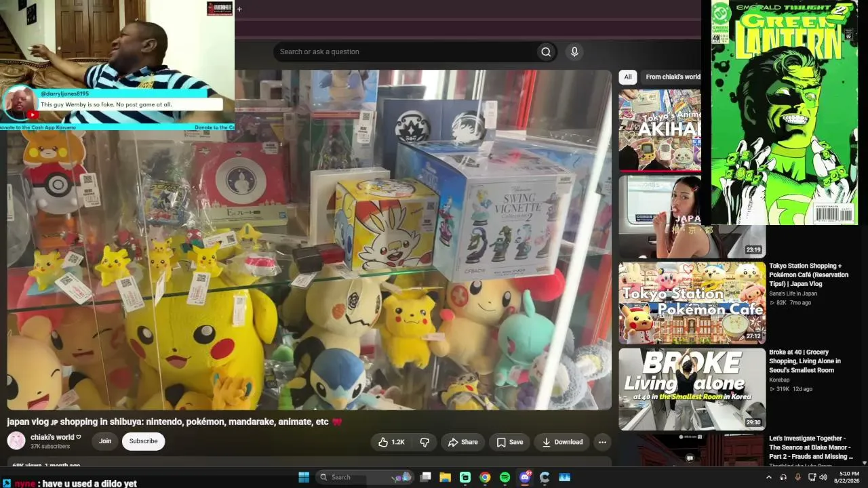Screen dimensions: 868x488
Task: Open a new browser tab with the plus
Action: point(239,9)
